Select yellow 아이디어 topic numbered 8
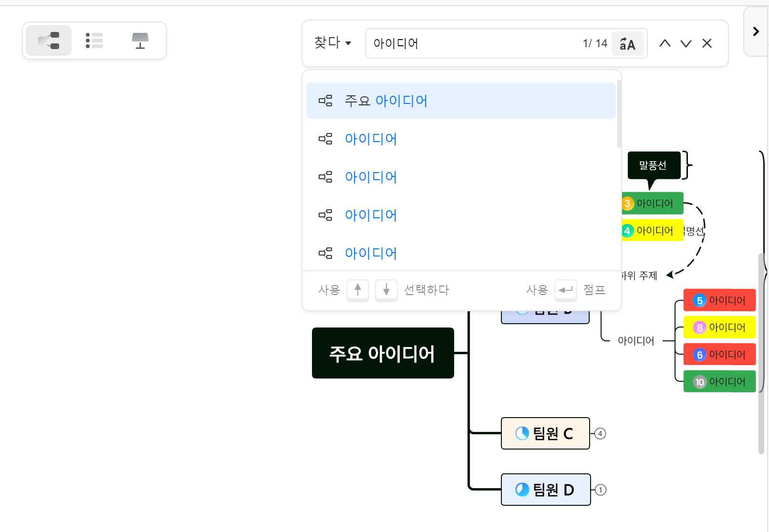This screenshot has width=769, height=532. tap(719, 327)
